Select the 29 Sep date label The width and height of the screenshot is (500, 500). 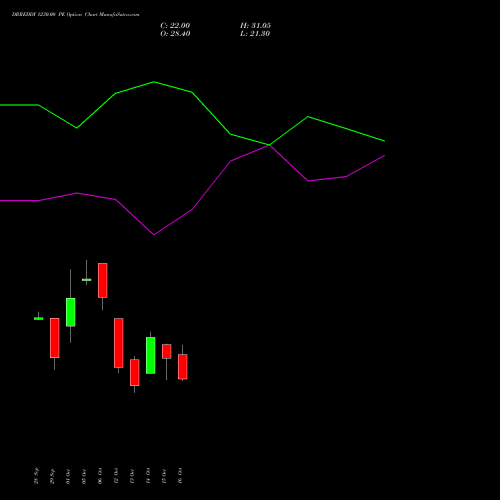[52, 476]
